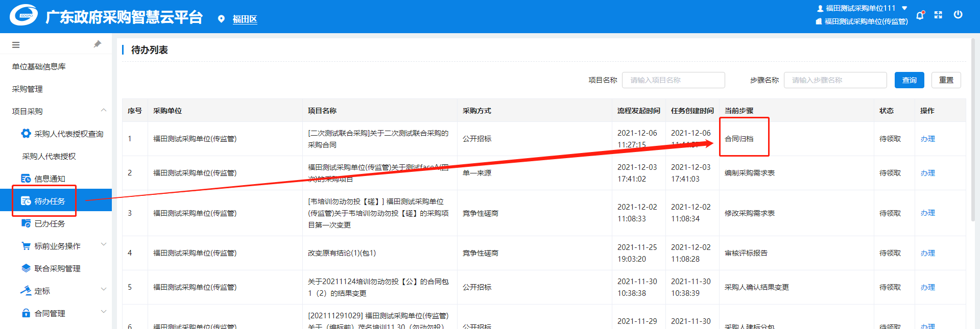Expand the 定标 submenu

pos(104,290)
